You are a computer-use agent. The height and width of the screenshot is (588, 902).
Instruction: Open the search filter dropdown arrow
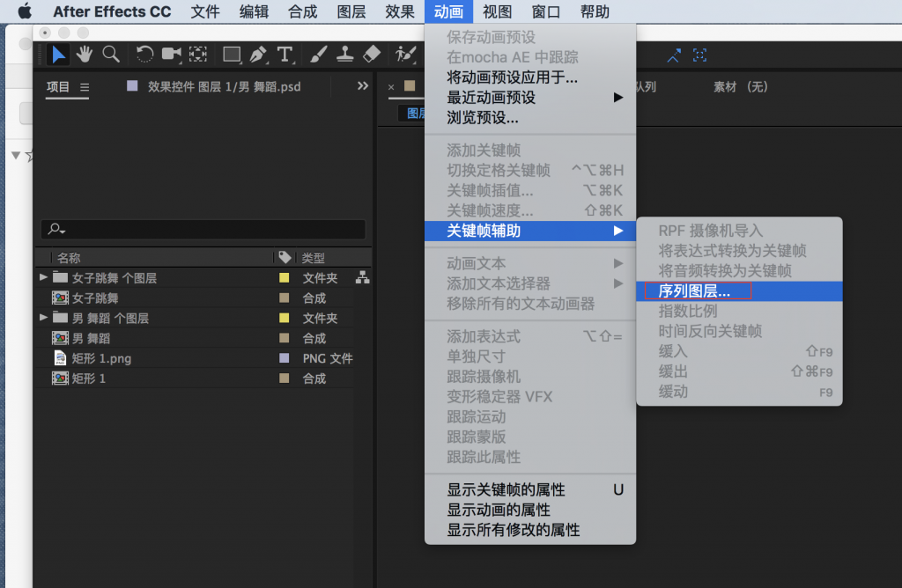(x=63, y=231)
